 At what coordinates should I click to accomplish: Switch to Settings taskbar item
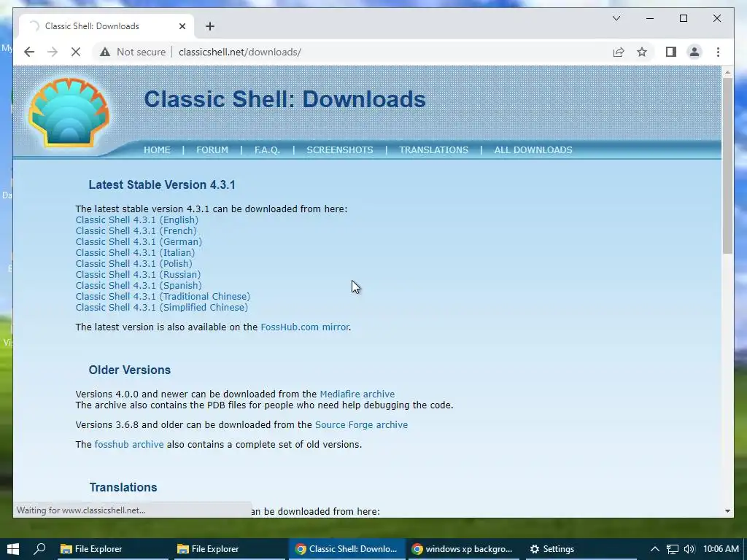coord(581,549)
